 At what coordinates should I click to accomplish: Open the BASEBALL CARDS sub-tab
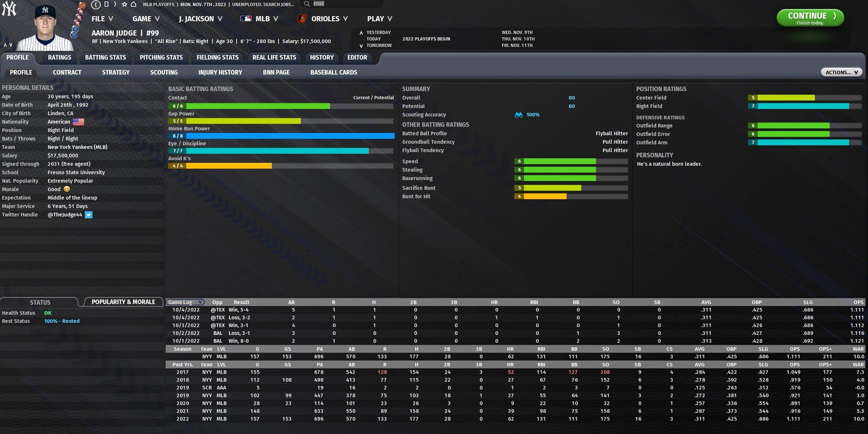coord(334,72)
